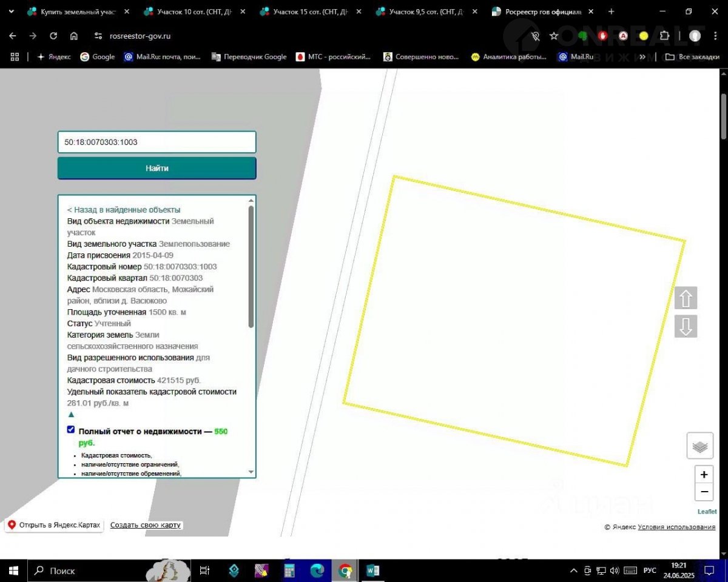Click the Найти search button
728x582 pixels.
[x=157, y=169]
